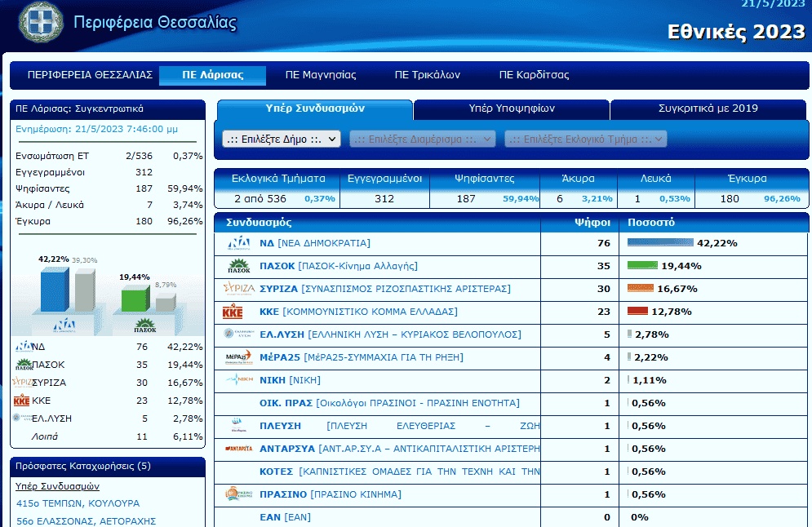
Task: Open the 'Επιλέξτε Διαμέρισμα' dropdown
Action: [x=422, y=139]
